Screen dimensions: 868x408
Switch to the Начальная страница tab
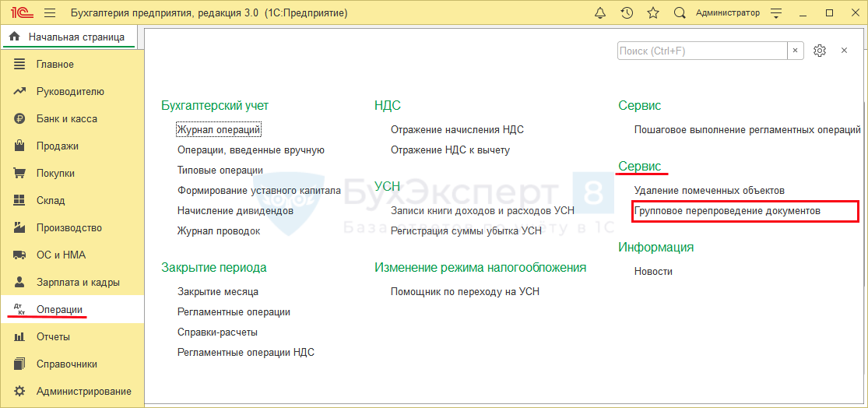[x=68, y=37]
